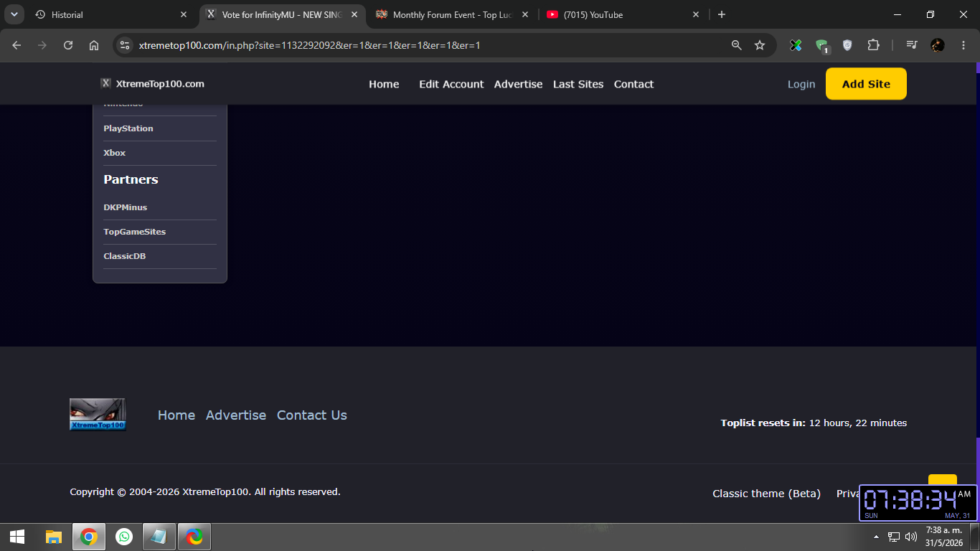Image resolution: width=980 pixels, height=551 pixels.
Task: Open site information control in address bar
Action: click(x=125, y=45)
